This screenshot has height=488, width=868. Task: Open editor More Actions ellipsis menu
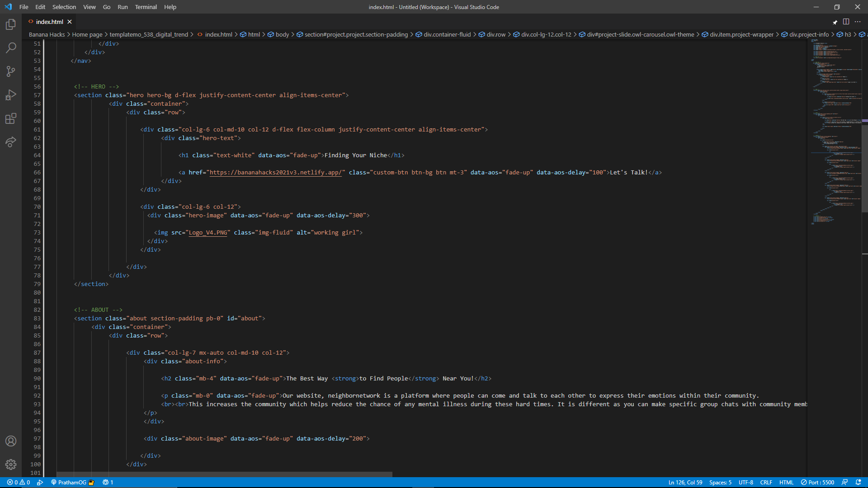858,22
